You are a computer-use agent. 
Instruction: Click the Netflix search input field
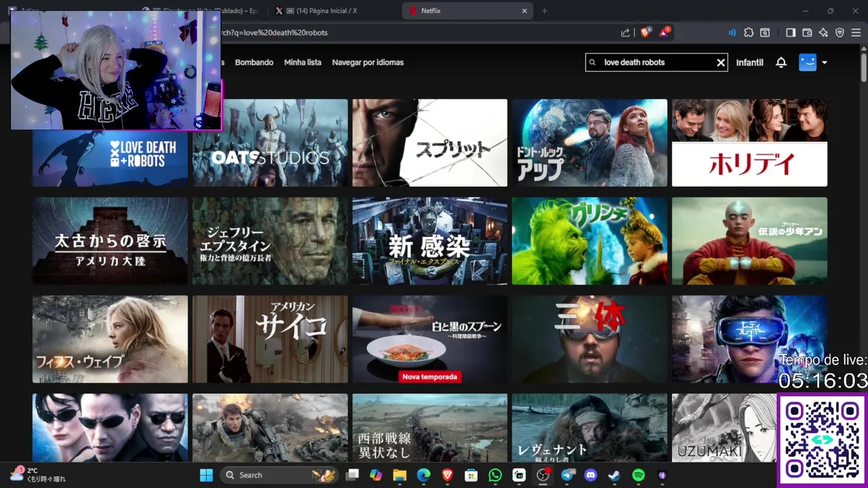click(x=656, y=62)
